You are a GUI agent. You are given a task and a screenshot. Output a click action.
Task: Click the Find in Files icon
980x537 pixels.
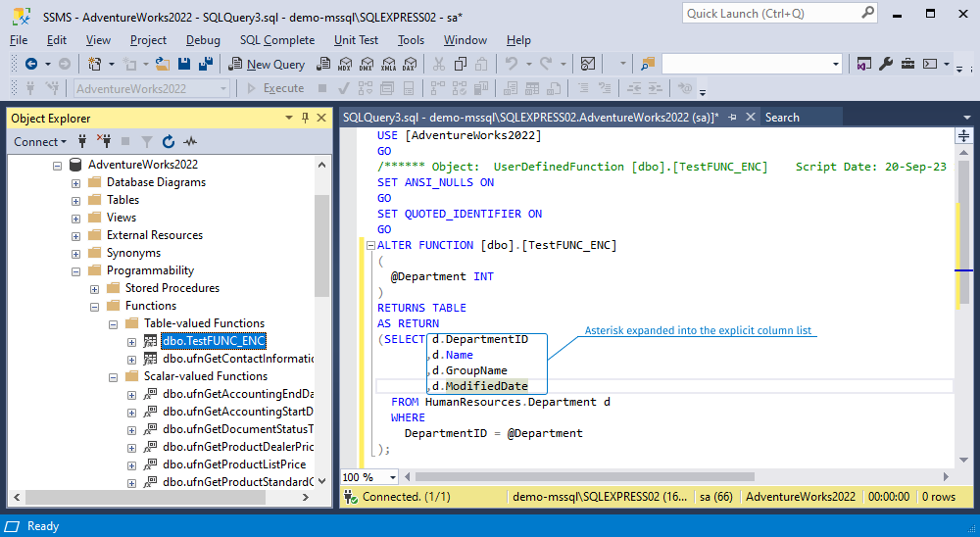[648, 64]
